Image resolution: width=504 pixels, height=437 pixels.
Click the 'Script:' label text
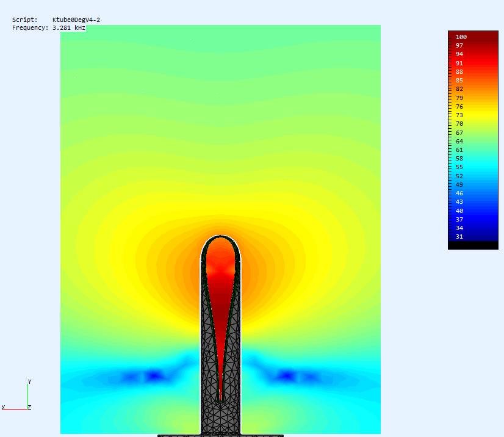(25, 20)
